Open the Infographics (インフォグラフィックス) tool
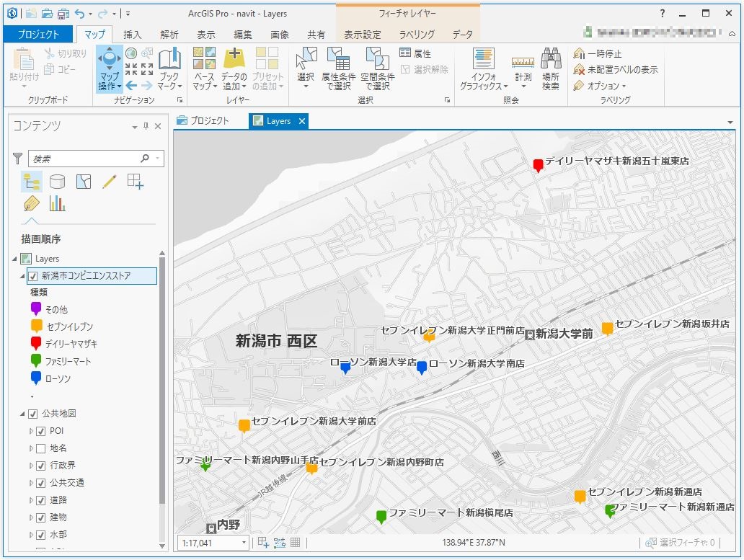The width and height of the screenshot is (744, 560). point(484,68)
